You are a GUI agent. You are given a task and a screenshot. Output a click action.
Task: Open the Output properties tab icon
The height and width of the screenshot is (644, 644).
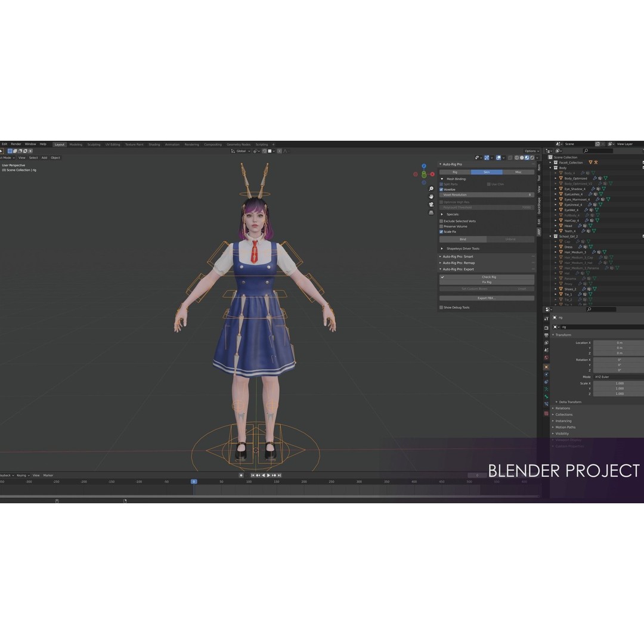pyautogui.click(x=546, y=335)
